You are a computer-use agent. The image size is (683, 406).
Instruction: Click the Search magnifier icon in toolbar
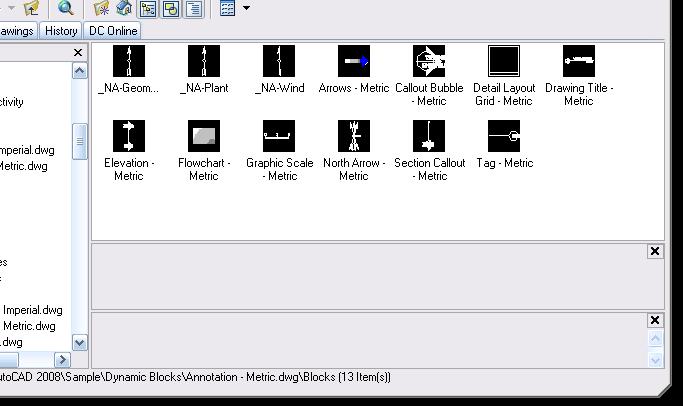65,9
